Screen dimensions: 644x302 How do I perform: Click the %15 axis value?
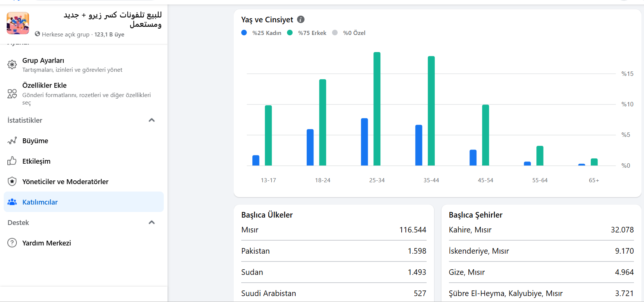[627, 74]
